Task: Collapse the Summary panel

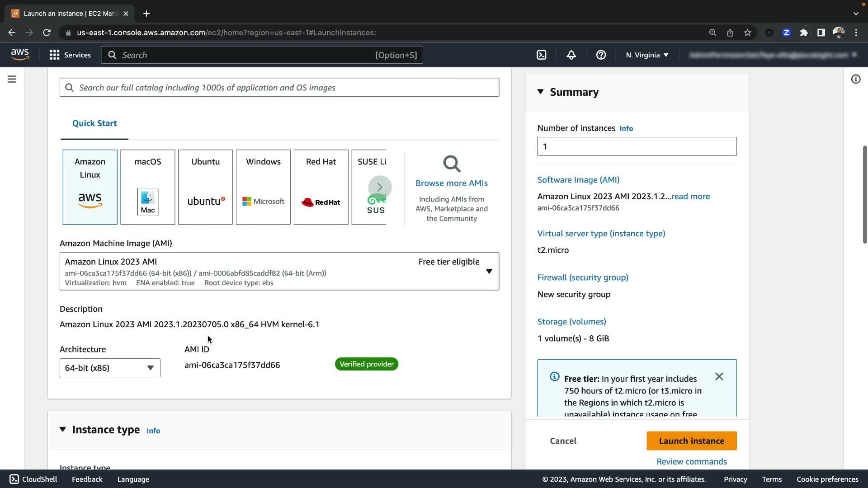Action: coord(541,92)
